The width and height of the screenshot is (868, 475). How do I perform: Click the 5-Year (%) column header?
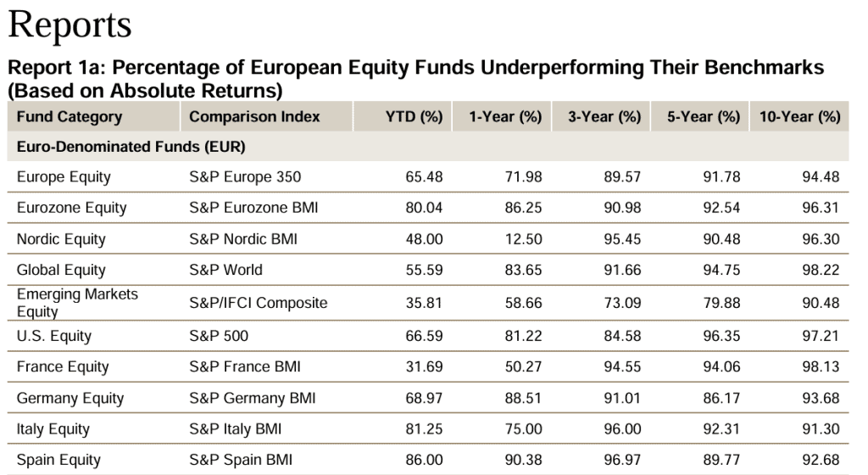tap(704, 117)
